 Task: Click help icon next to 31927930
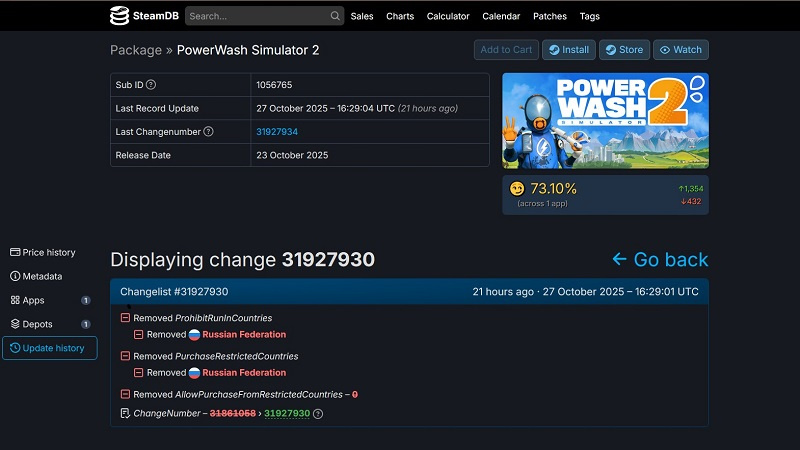pyautogui.click(x=318, y=414)
